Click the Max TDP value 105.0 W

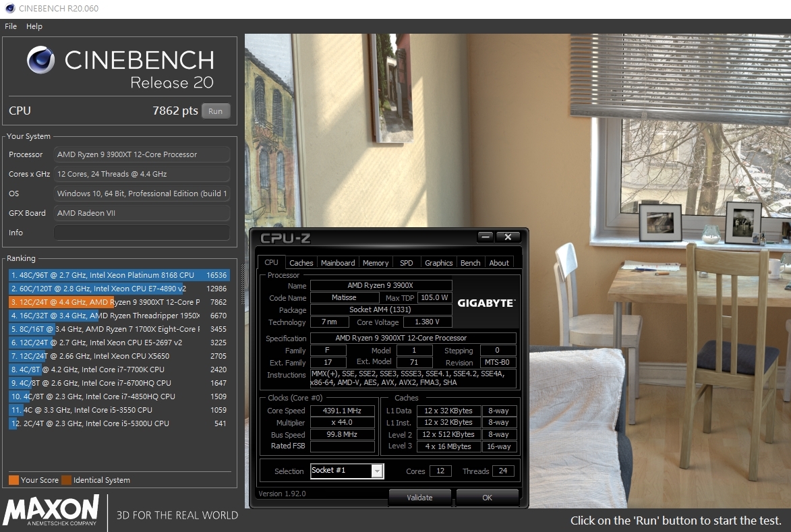click(x=435, y=297)
